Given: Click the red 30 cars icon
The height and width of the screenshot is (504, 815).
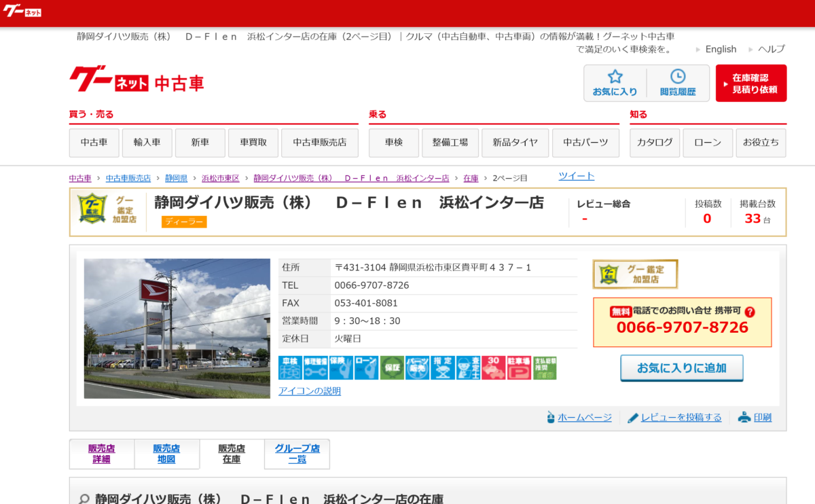Looking at the screenshot, I should 494,367.
